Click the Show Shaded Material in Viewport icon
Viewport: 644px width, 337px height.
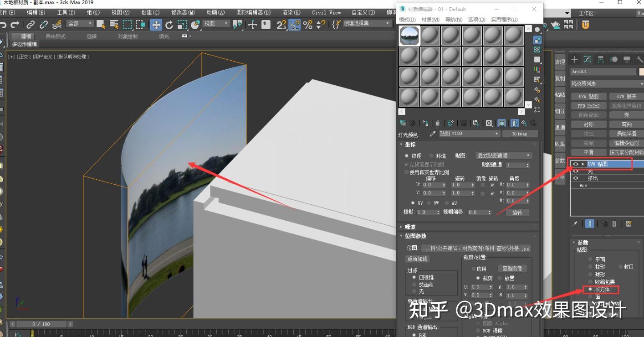tap(502, 123)
